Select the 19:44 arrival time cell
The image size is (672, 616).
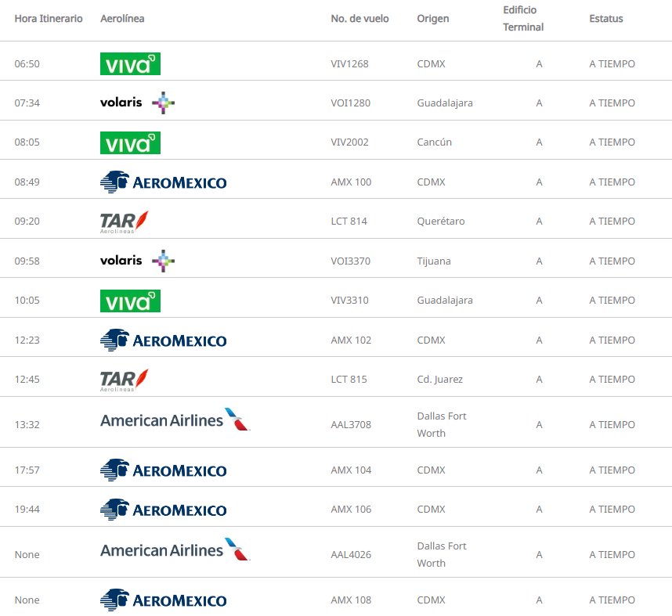point(27,510)
